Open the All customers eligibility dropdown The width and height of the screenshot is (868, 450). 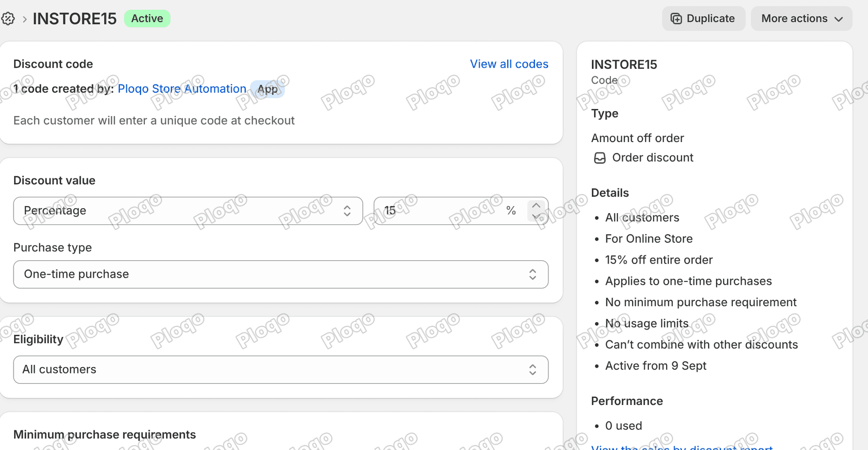click(x=280, y=370)
